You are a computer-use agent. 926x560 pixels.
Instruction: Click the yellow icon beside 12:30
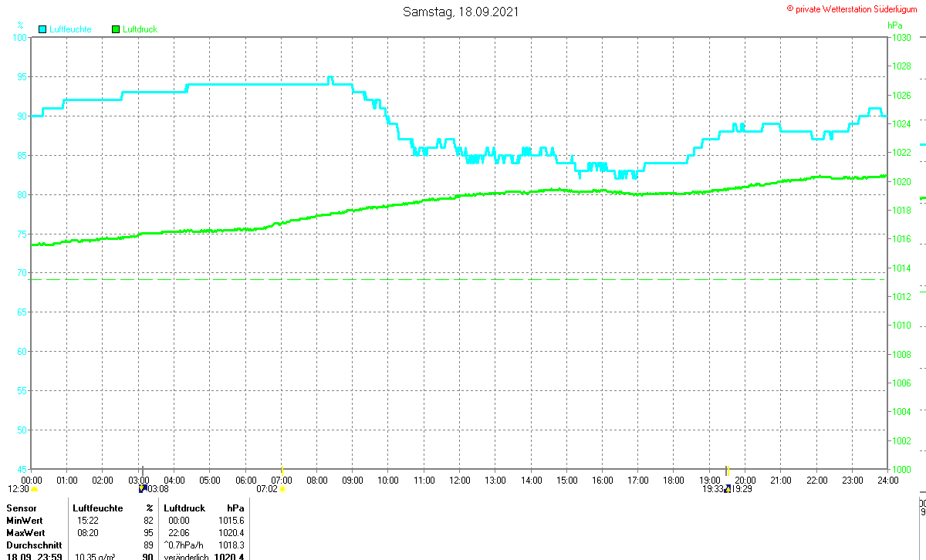[x=34, y=489]
